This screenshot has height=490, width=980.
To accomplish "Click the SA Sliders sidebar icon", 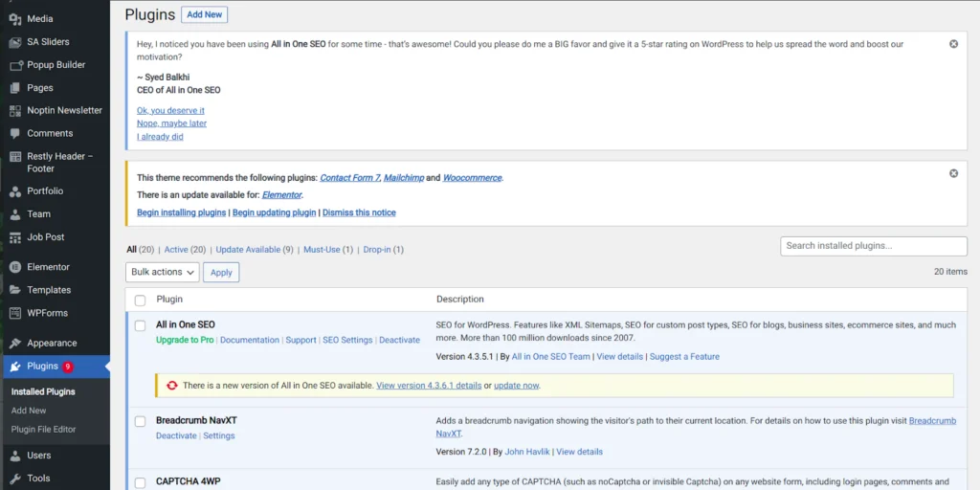I will click(x=15, y=42).
